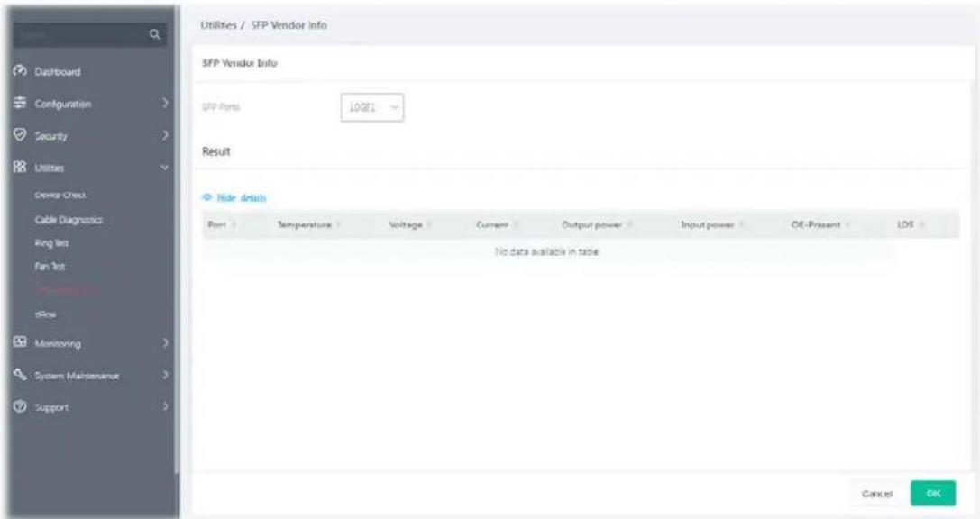Expand the Monitoring menu chevron

[x=165, y=343]
